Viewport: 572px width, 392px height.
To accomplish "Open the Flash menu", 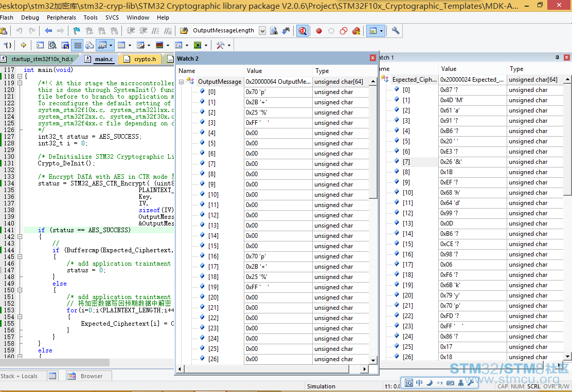I will click(x=7, y=17).
